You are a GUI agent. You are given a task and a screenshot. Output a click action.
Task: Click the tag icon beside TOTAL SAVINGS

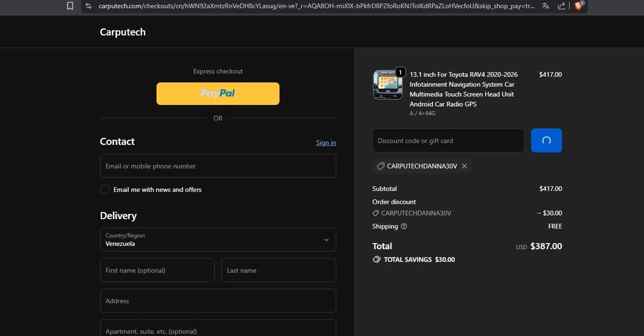[x=377, y=260]
